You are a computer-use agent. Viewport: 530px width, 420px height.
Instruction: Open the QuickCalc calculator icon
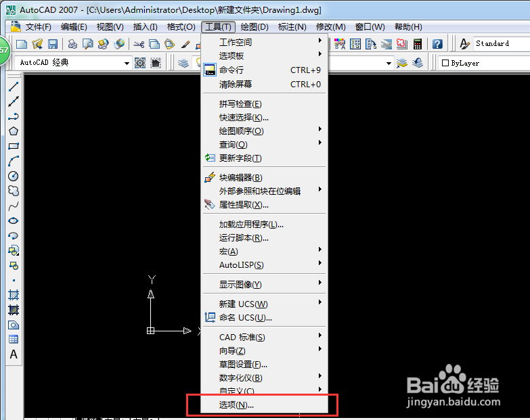(418, 44)
